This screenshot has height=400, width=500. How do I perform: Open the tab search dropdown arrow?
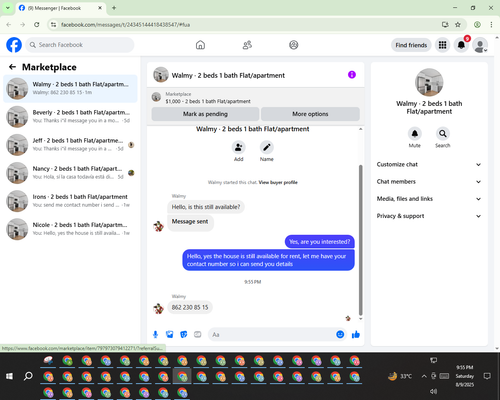tap(7, 8)
